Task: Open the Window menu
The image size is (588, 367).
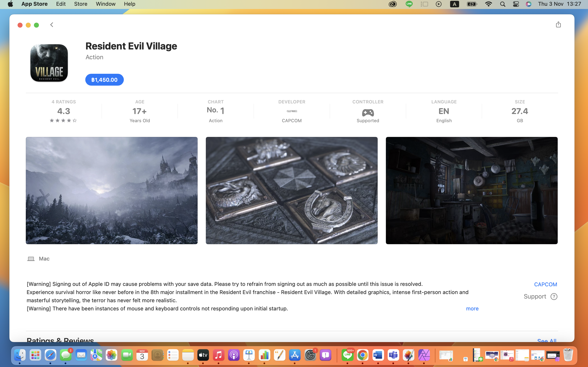Action: (x=105, y=4)
